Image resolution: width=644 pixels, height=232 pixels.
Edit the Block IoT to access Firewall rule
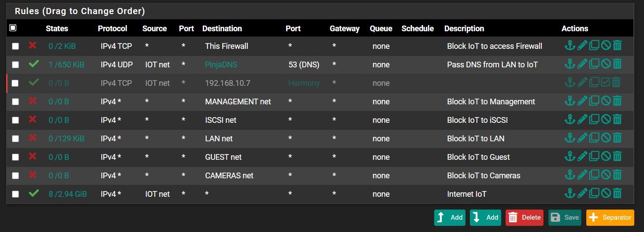(582, 45)
